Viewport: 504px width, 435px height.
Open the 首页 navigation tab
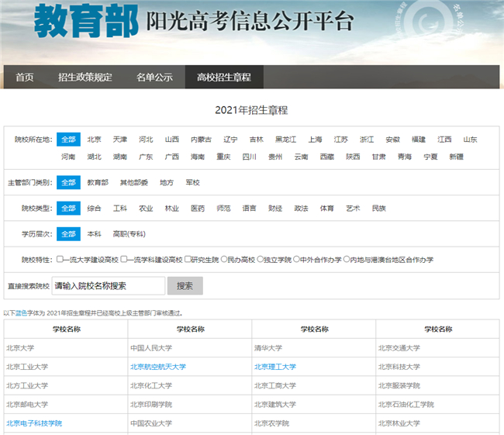click(x=25, y=78)
